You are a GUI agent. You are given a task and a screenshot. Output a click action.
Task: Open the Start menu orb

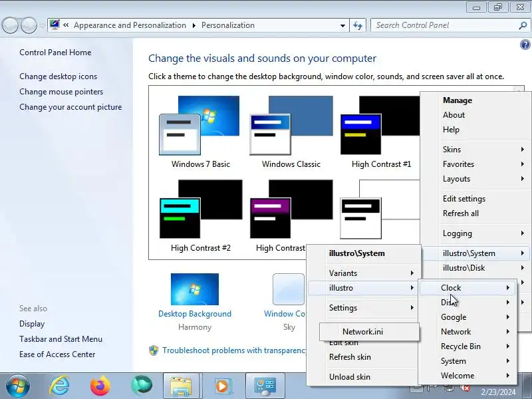[x=18, y=386]
